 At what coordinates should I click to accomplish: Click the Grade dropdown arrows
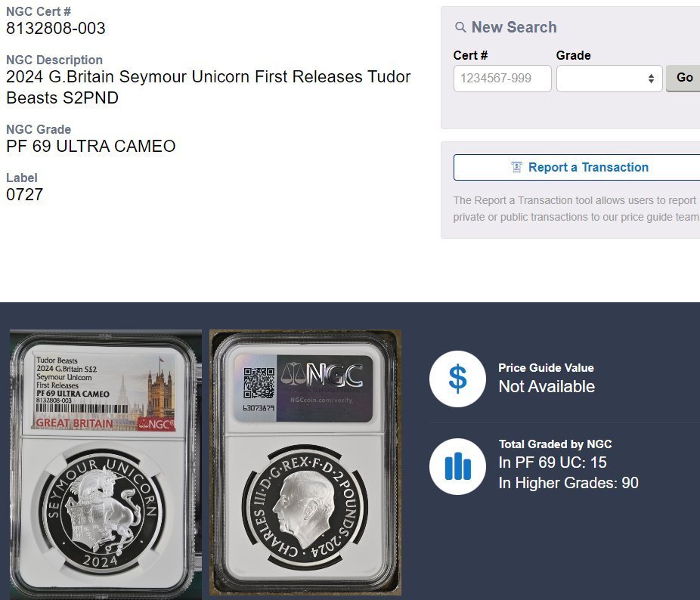[x=651, y=79]
